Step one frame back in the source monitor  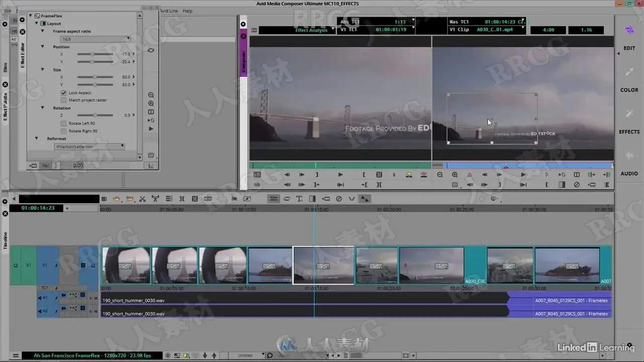pos(287,175)
